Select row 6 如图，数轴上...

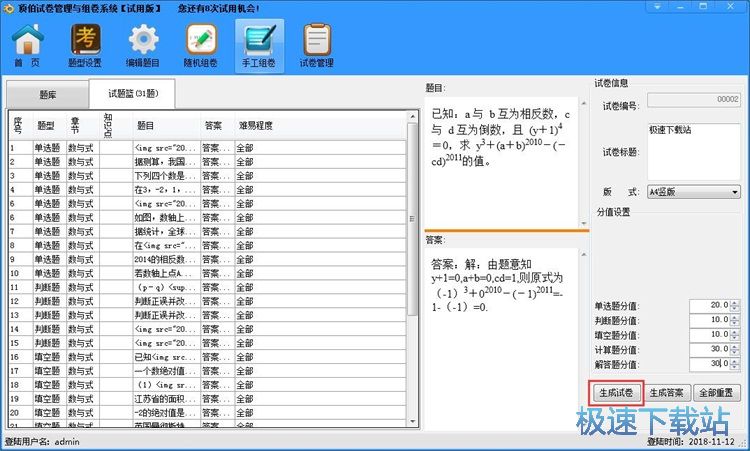(x=165, y=218)
